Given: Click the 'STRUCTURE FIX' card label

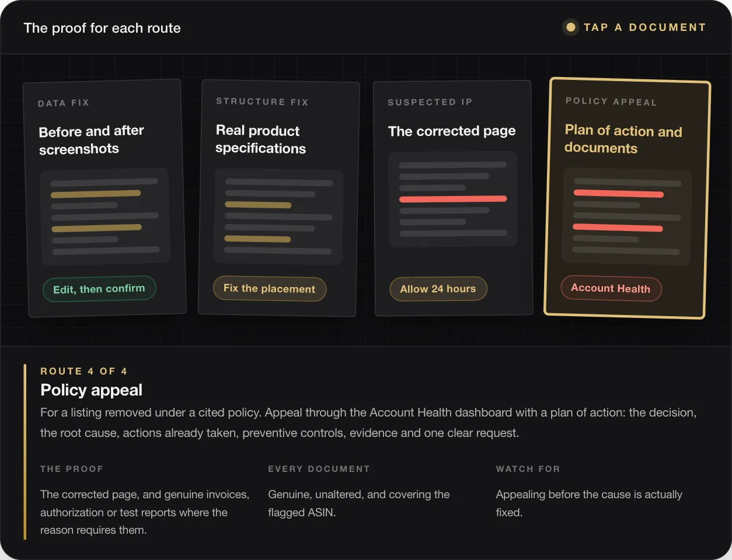Looking at the screenshot, I should point(262,101).
